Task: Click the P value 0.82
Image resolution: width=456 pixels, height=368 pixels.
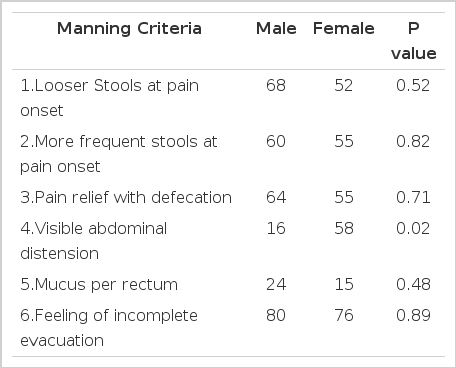Action: pyautogui.click(x=413, y=141)
